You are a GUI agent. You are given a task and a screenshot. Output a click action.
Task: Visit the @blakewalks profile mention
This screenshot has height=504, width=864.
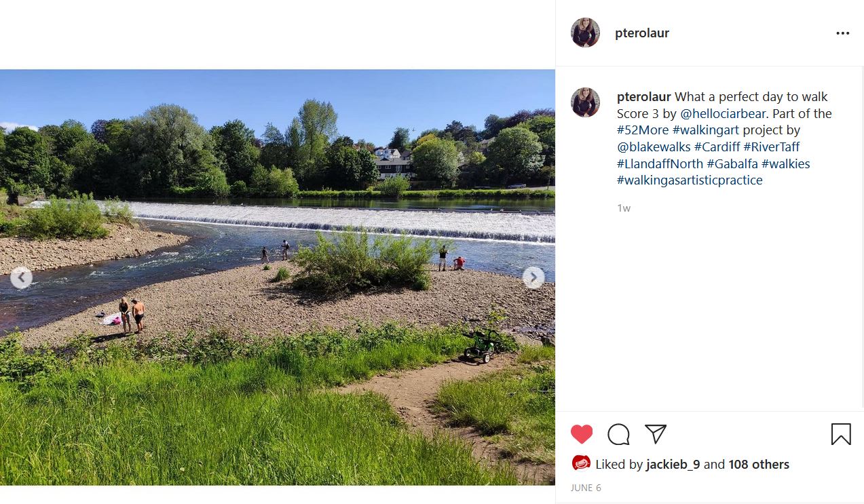tap(654, 147)
